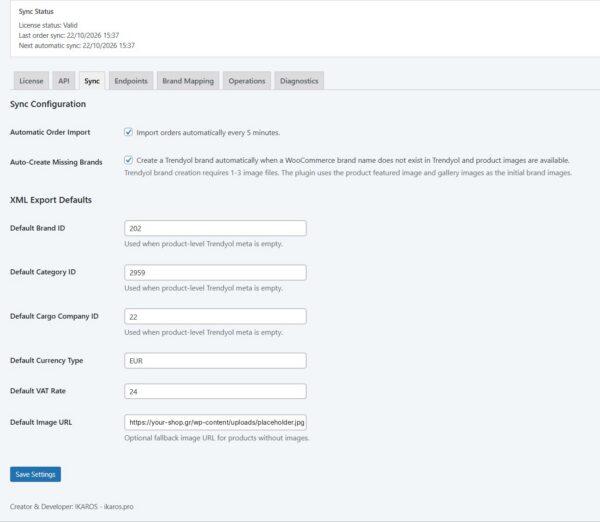Edit the Default Brand ID field
This screenshot has height=522, width=600.
pyautogui.click(x=215, y=228)
